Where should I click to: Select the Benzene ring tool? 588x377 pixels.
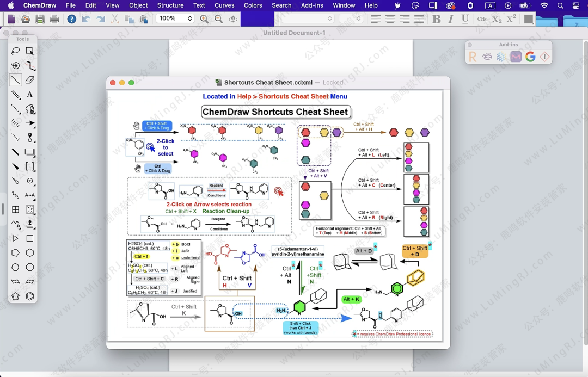[29, 296]
